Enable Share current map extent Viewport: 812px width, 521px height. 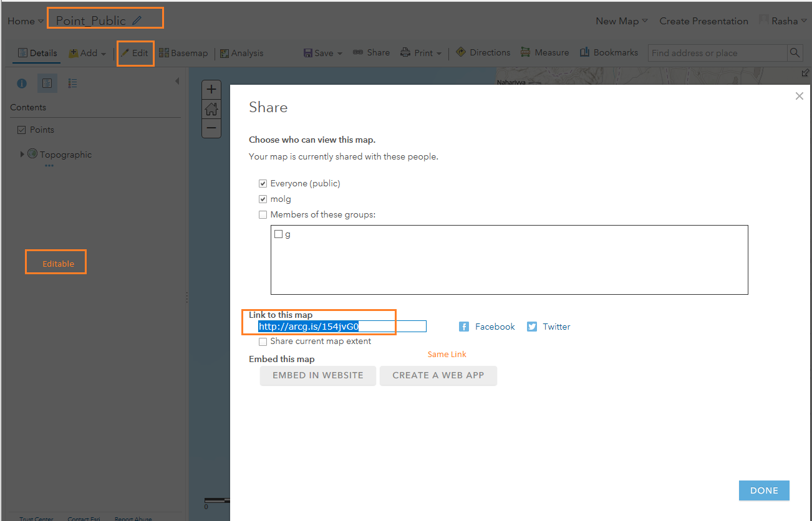(263, 342)
